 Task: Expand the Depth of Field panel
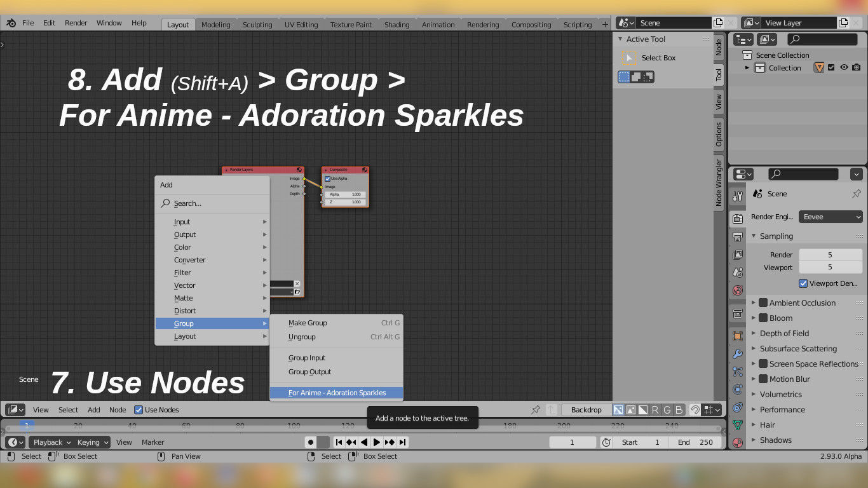pyautogui.click(x=754, y=334)
